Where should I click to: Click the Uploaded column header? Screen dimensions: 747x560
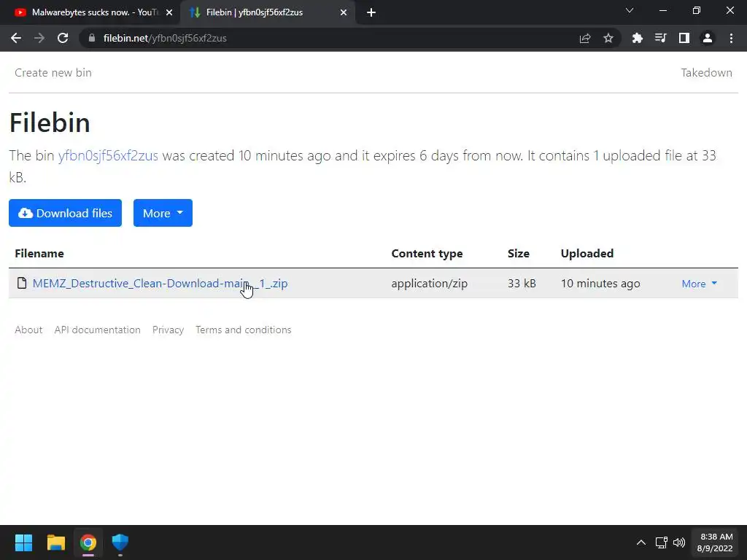[x=587, y=253]
